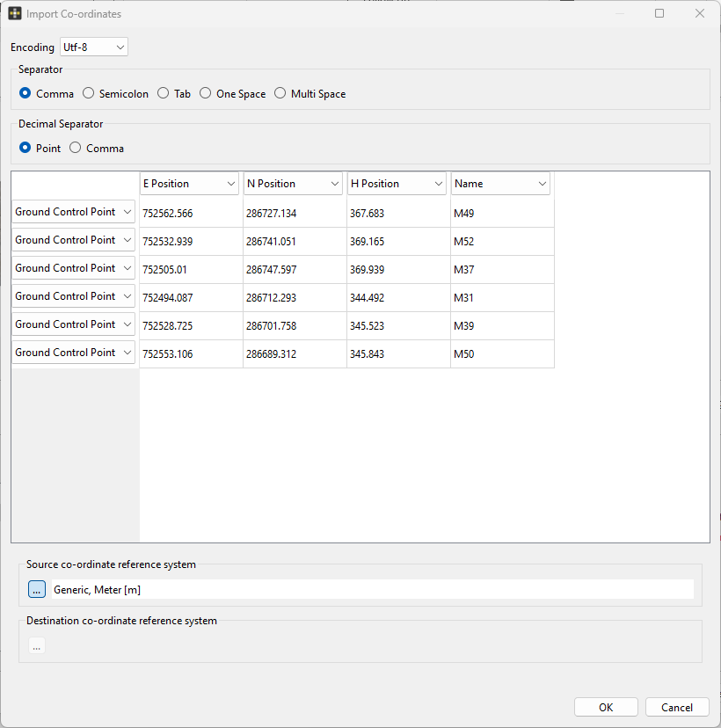Viewport: 721px width, 728px height.
Task: Select cell 345.523
Action: coord(399,325)
